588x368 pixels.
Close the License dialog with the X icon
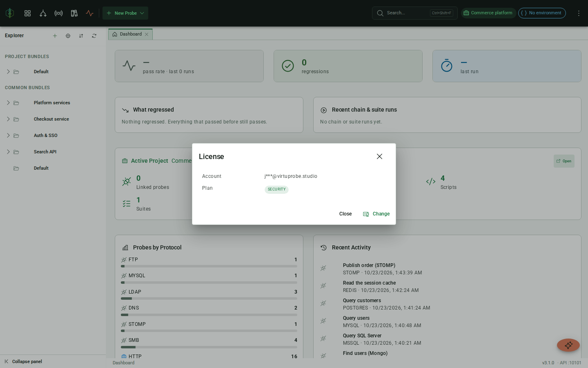click(379, 157)
